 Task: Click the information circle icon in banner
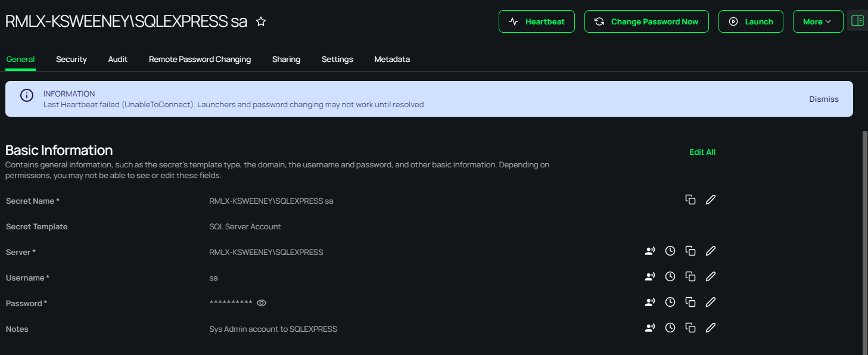(26, 95)
